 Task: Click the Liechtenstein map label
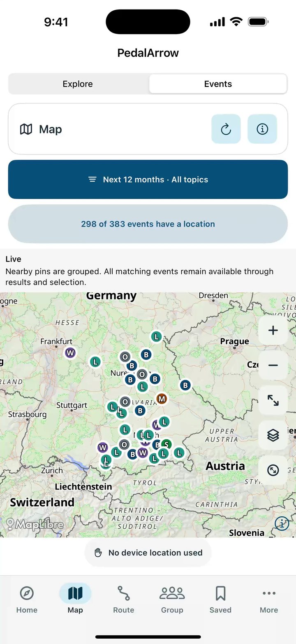pyautogui.click(x=83, y=487)
